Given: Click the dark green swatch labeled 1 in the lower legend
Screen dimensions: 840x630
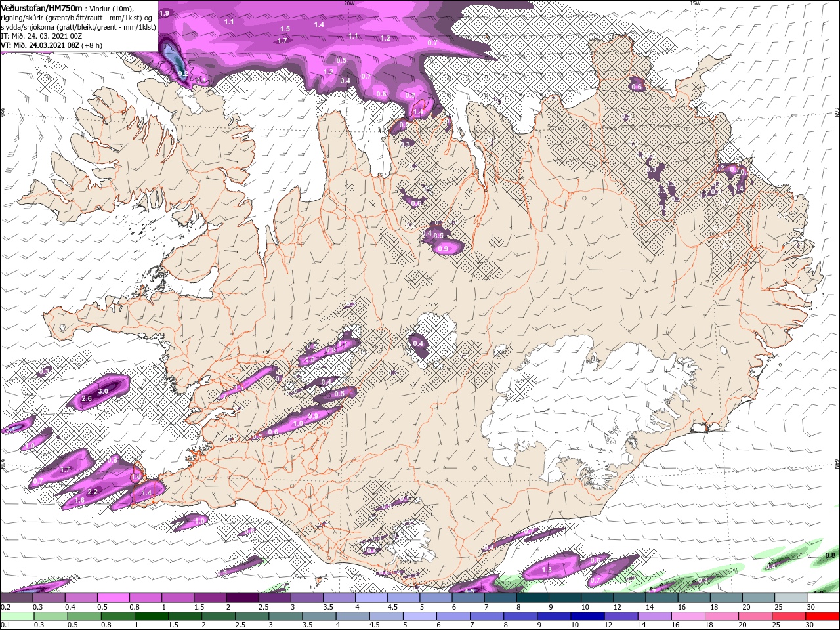Looking at the screenshot, I should coord(151,616).
